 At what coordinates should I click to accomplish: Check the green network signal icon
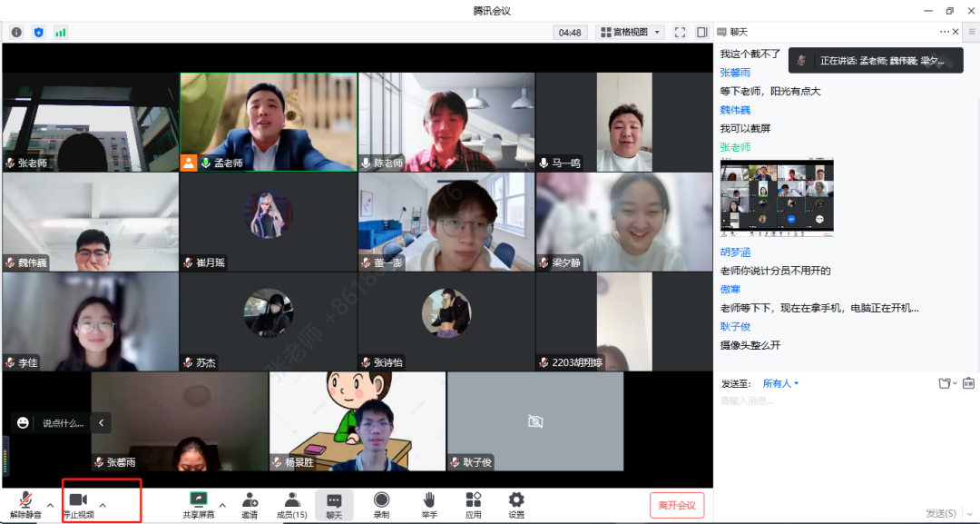click(61, 32)
